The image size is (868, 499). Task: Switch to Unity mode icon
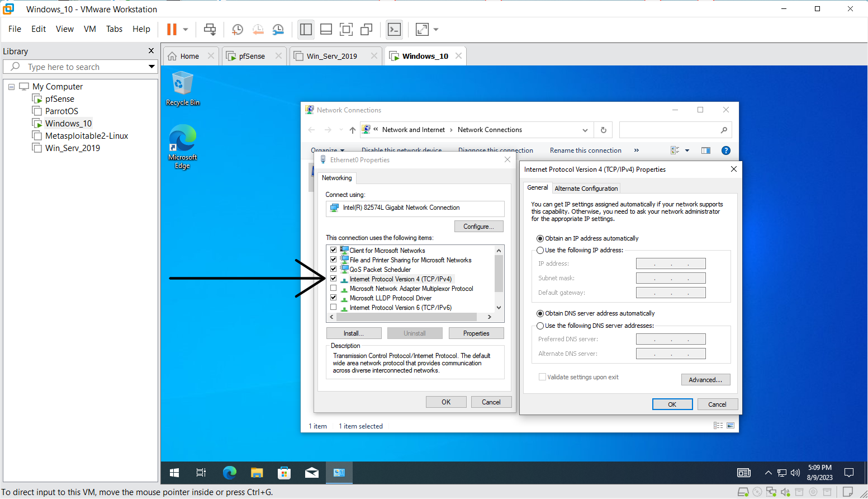[x=367, y=29]
